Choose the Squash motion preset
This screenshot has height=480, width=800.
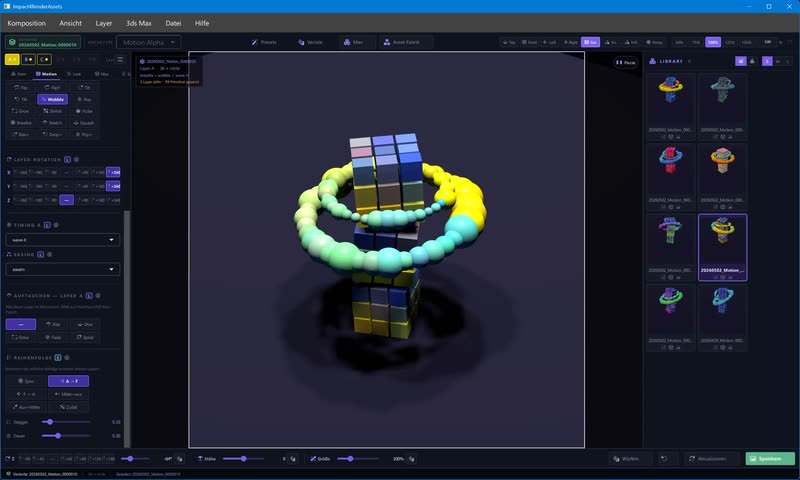[x=84, y=122]
